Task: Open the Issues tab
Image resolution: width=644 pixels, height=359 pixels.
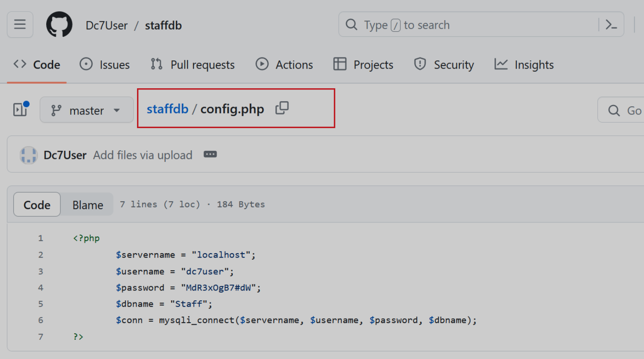Action: point(105,65)
